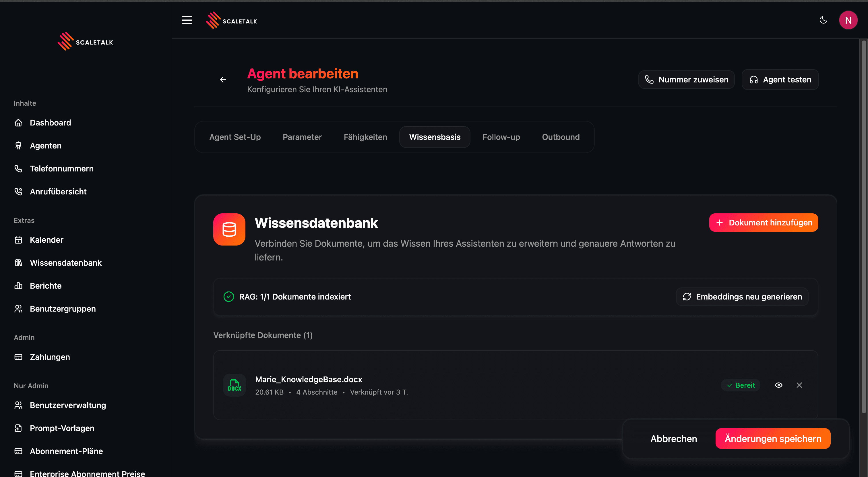Click the DOCX file icon
The height and width of the screenshot is (477, 868).
234,385
